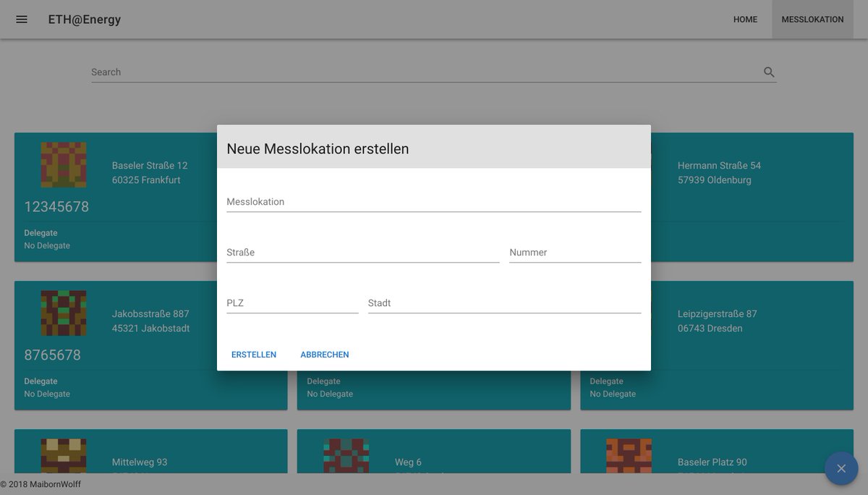Click the Hermann Straße 54 address

pos(719,166)
